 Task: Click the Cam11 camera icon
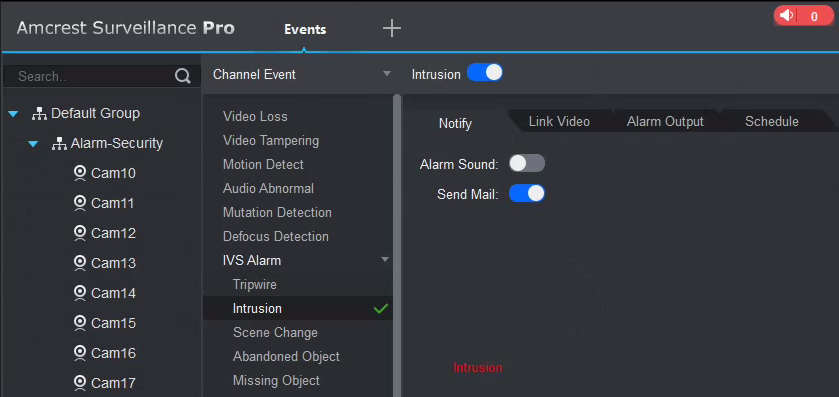coord(80,203)
